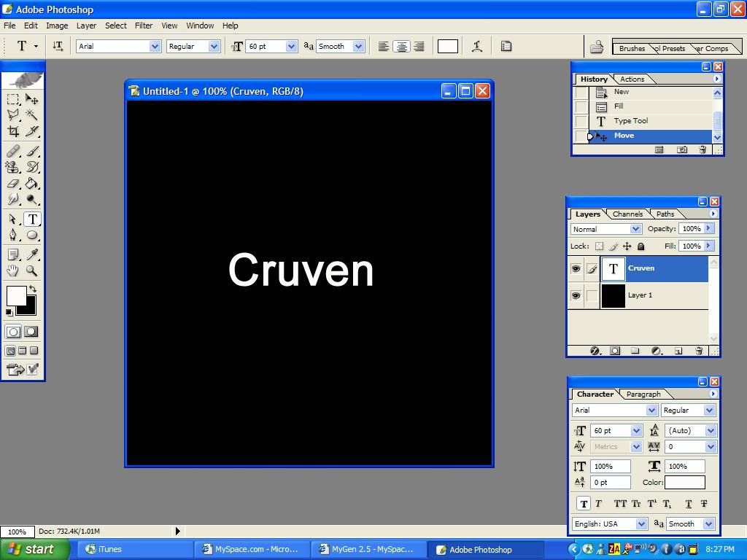The width and height of the screenshot is (747, 560).
Task: Select the Rectangular Marquee tool
Action: [x=13, y=99]
